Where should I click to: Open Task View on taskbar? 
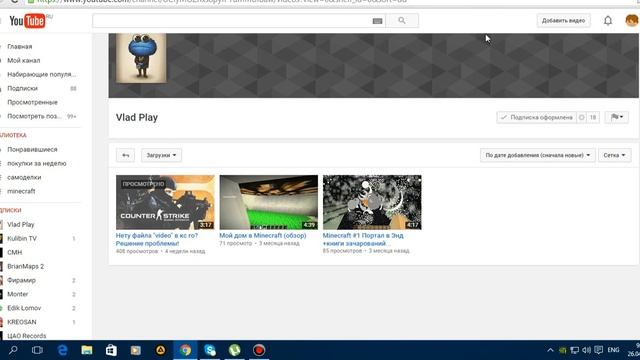click(x=37, y=350)
